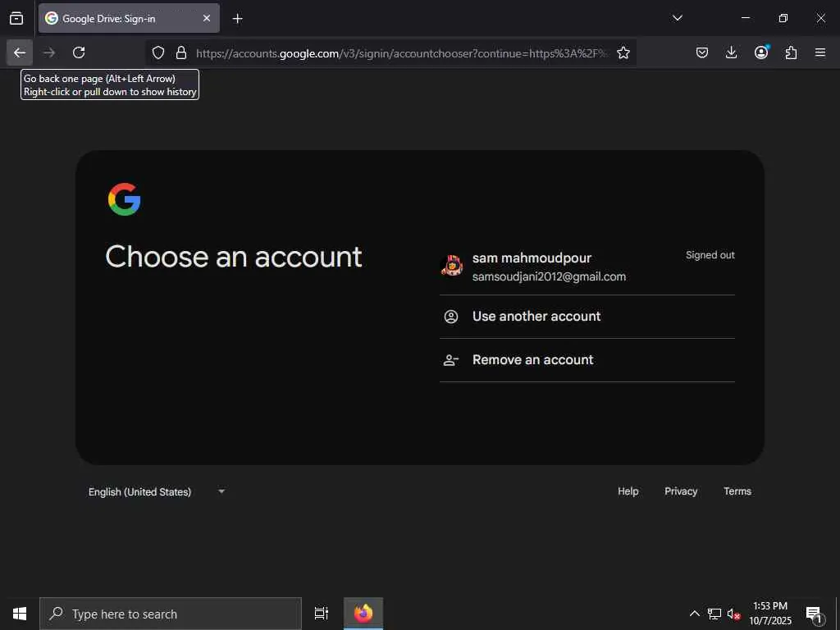Open the Privacy link
The width and height of the screenshot is (840, 630).
(x=681, y=491)
